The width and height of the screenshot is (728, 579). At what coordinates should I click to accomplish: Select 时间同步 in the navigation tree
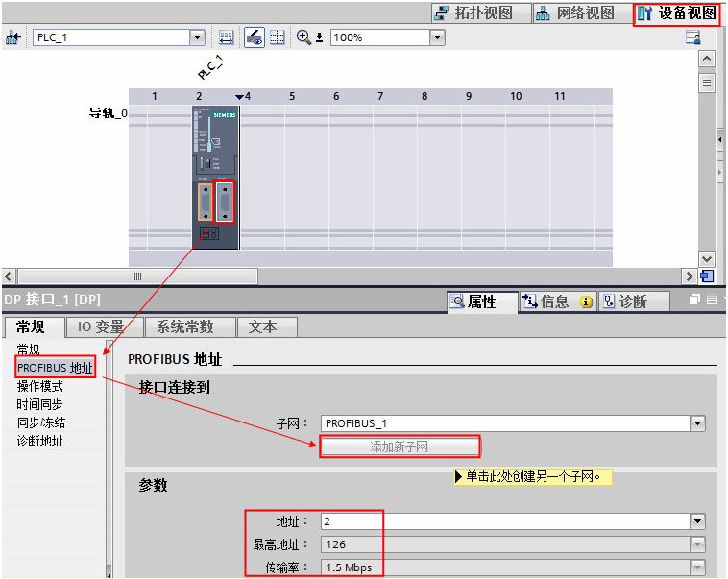pos(40,404)
